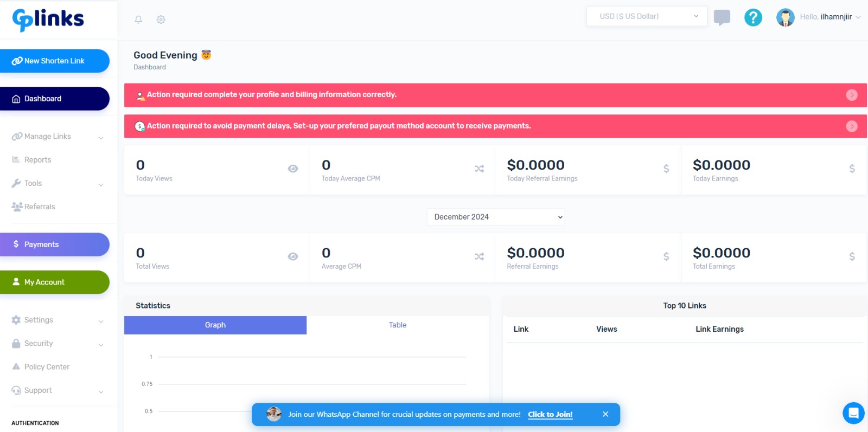Screen dimensions: 868x432
Task: Click the GPlinks logo
Action: [48, 20]
